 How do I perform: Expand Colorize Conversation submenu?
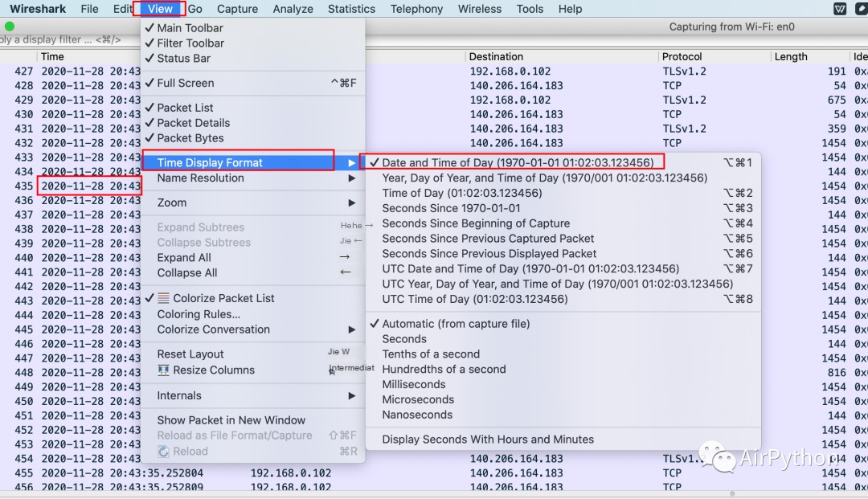[x=253, y=329]
